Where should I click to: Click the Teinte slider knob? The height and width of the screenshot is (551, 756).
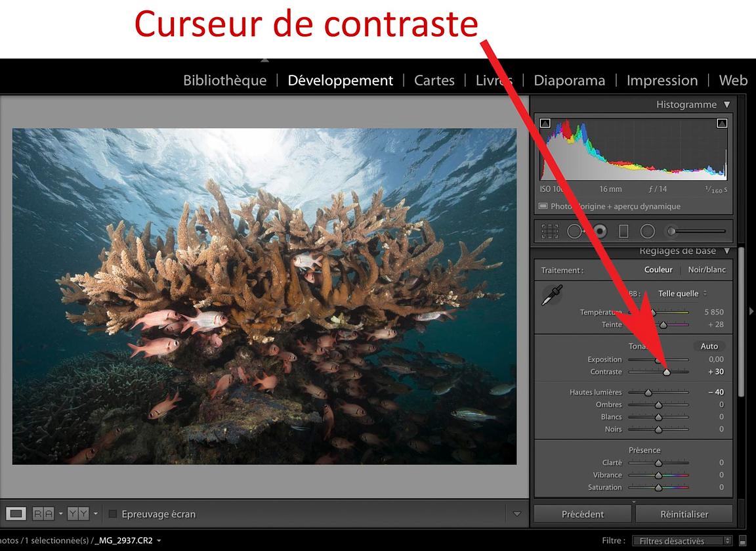coord(663,325)
